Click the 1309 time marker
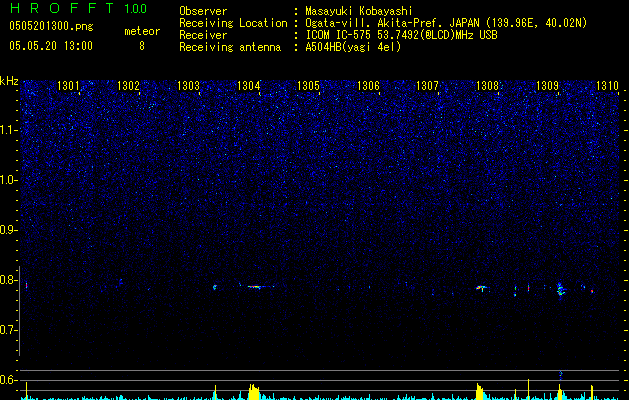Screen dimensions: 629x400 (x=547, y=86)
